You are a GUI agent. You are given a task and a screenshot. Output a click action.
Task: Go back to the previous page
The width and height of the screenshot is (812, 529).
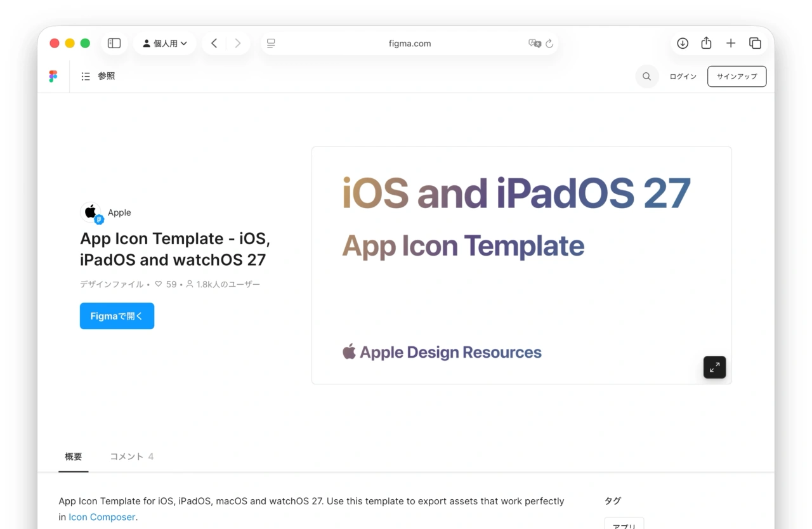pyautogui.click(x=214, y=43)
